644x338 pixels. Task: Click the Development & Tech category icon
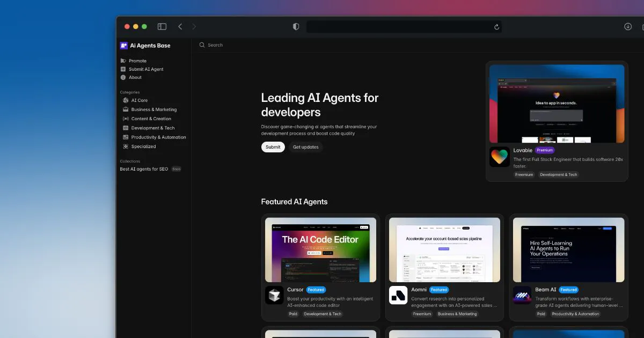(126, 128)
